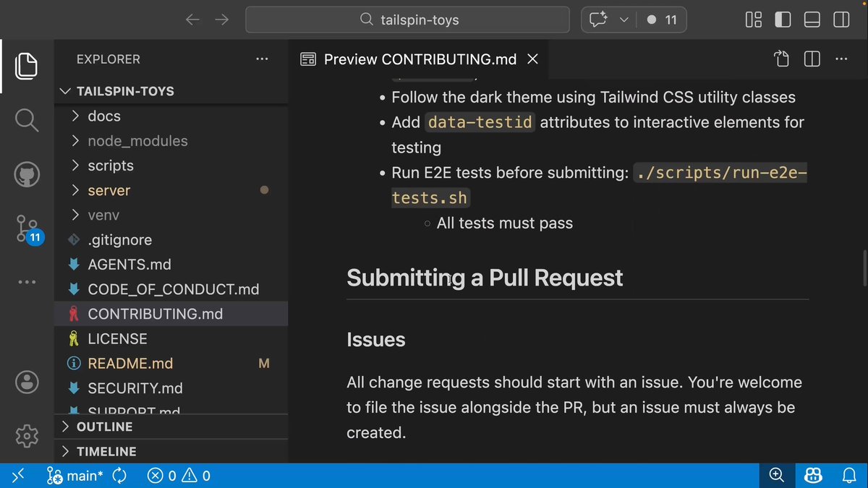This screenshot has height=488, width=868.
Task: Open CODE_OF_CONDUCT.md in the explorer
Action: tap(171, 289)
